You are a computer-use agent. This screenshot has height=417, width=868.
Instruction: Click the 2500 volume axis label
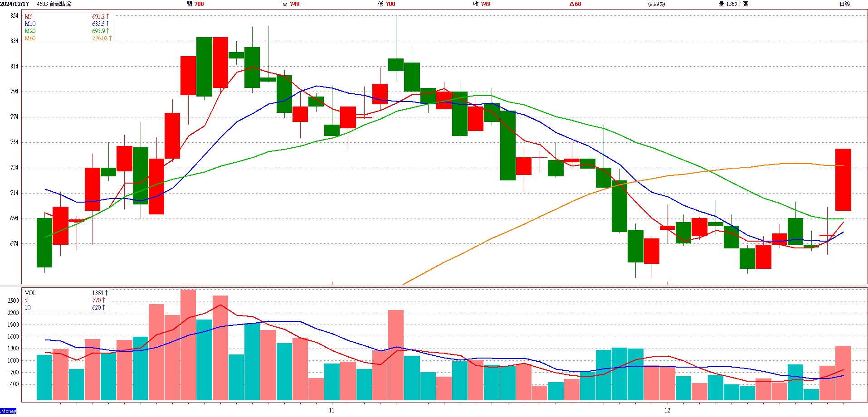tap(13, 301)
